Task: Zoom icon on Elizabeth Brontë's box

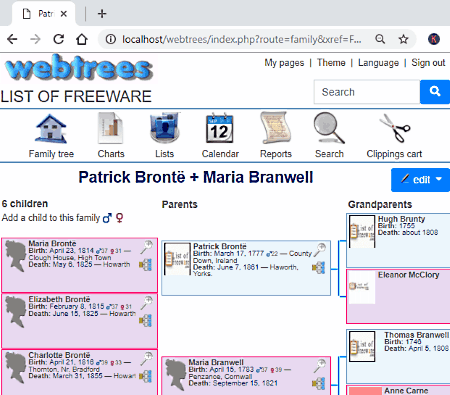Action: 146,303
